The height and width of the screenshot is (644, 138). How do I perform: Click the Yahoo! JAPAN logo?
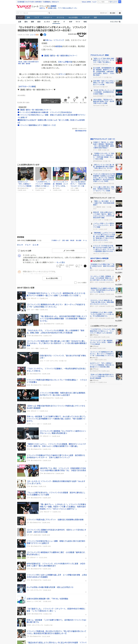point(24,7)
